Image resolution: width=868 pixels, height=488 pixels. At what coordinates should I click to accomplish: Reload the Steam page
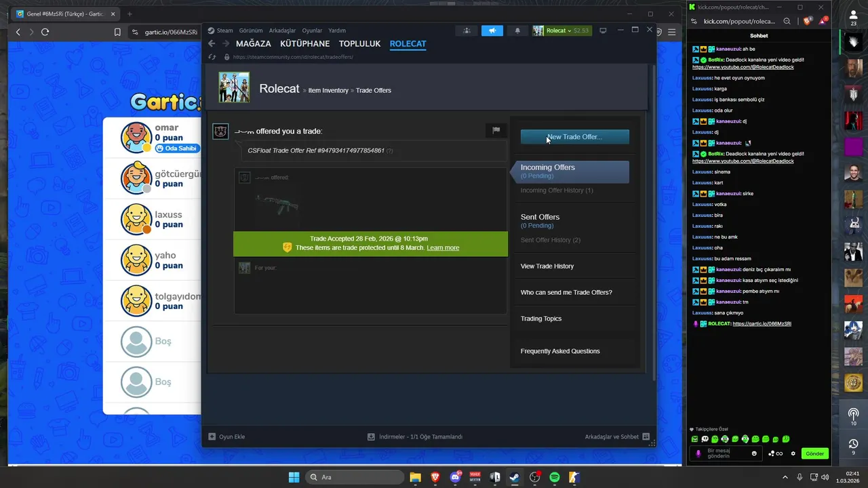(212, 57)
